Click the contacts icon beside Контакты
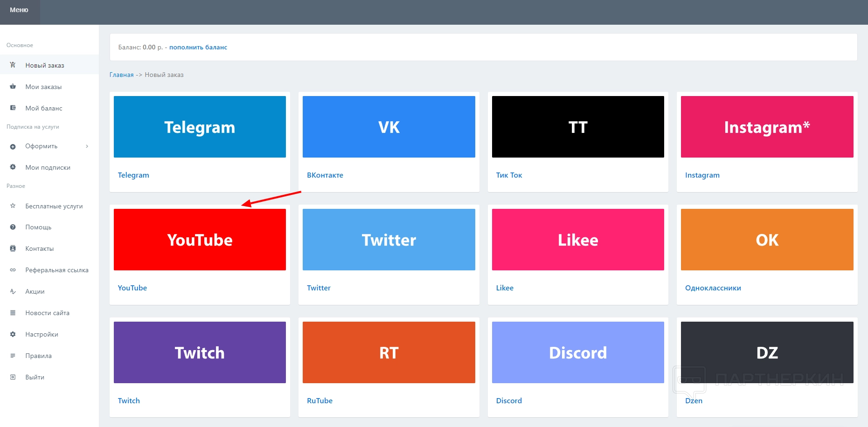This screenshot has width=868, height=427. point(13,248)
